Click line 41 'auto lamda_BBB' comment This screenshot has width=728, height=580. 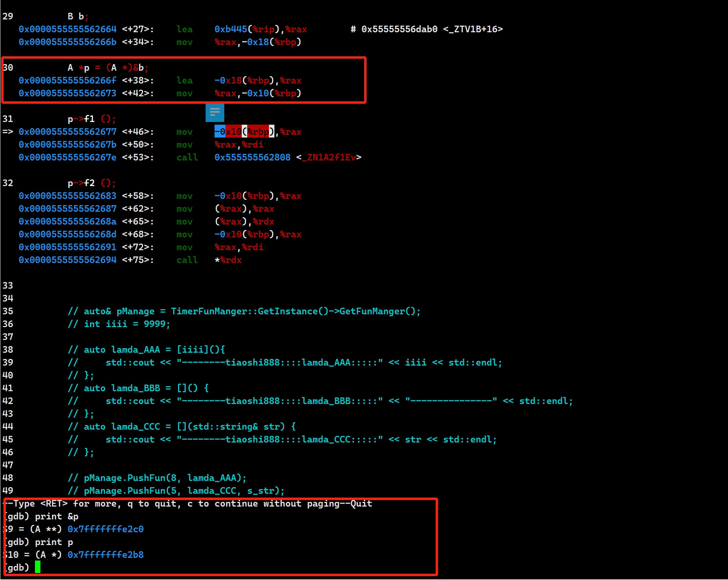(x=138, y=388)
